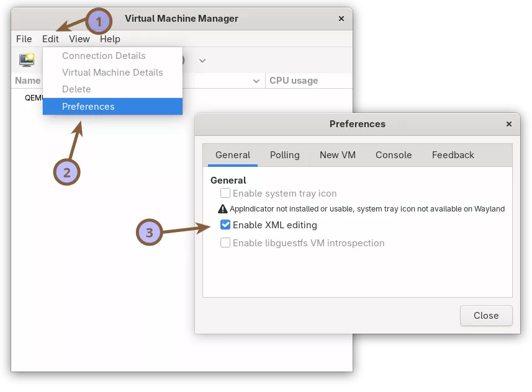Switch to the Polling tab
Viewport: 532px width, 392px height.
[x=285, y=155]
